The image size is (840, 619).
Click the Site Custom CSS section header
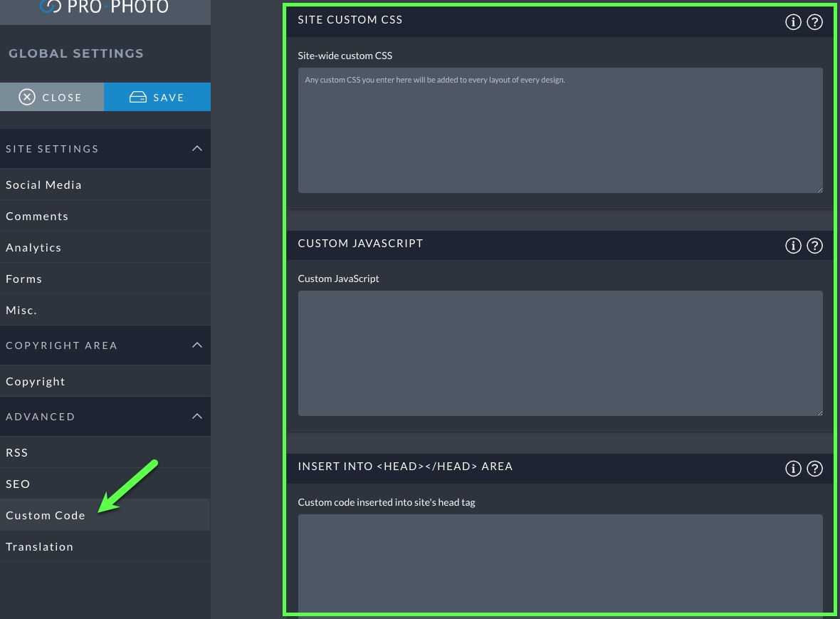[560, 21]
